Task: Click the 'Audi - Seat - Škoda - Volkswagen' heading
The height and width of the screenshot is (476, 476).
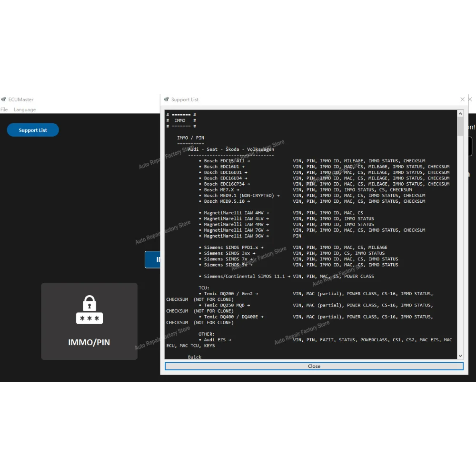Action: 231,149
